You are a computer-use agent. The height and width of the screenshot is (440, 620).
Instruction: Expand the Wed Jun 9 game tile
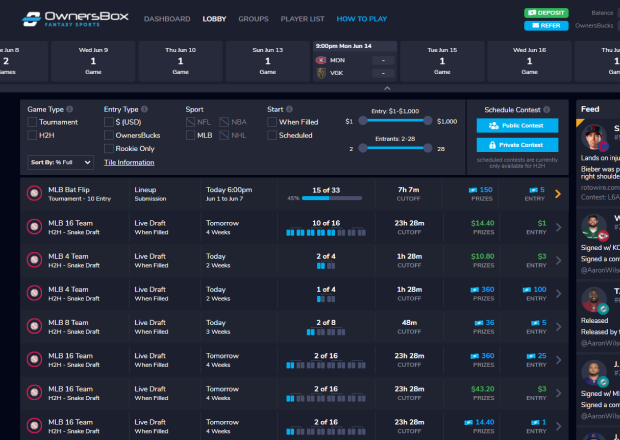(x=93, y=61)
